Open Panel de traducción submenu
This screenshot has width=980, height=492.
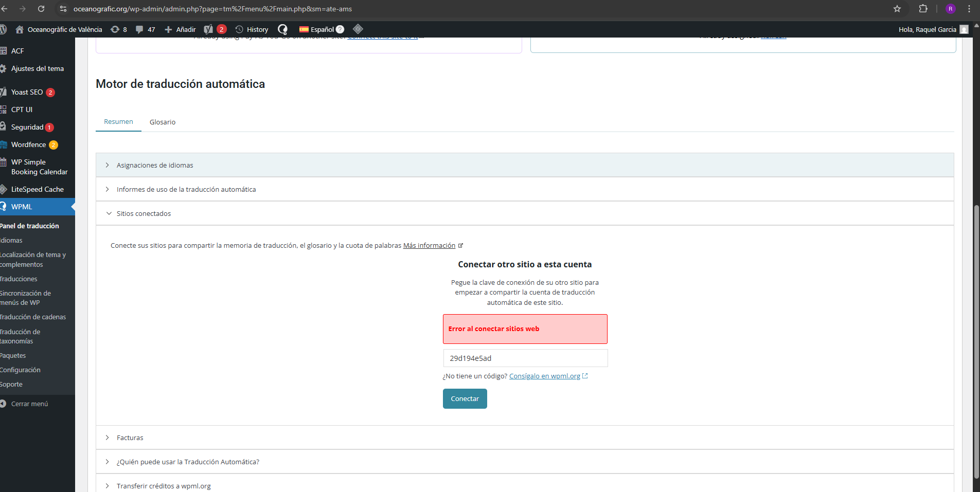(29, 226)
